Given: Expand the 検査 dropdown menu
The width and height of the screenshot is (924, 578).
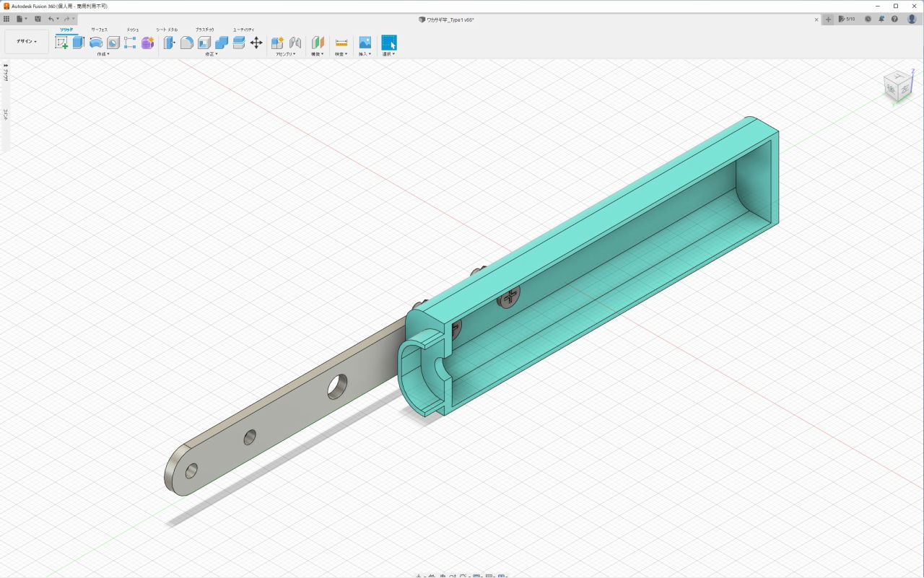Looking at the screenshot, I should coord(341,54).
